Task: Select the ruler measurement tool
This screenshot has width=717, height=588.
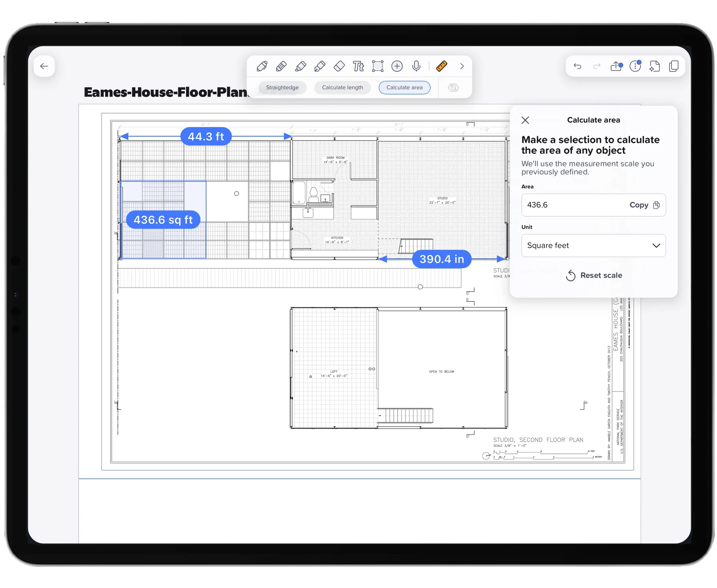Action: pyautogui.click(x=441, y=66)
